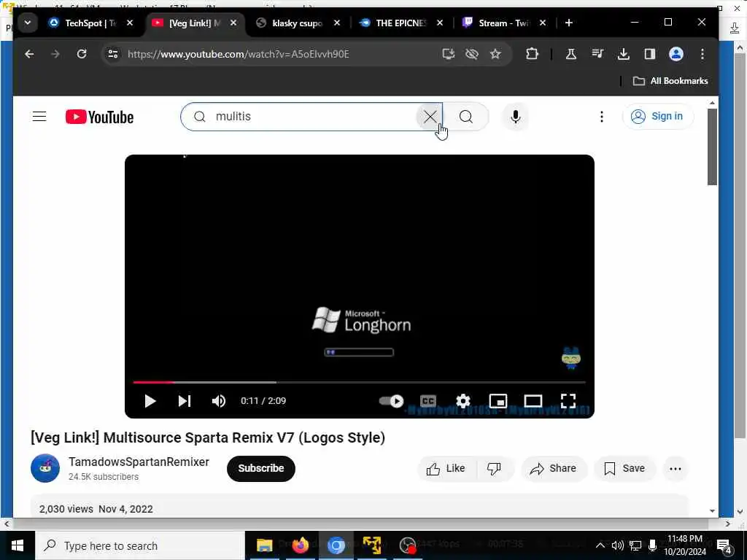Open the Chrome profile avatar
Image resolution: width=747 pixels, height=560 pixels.
point(676,54)
